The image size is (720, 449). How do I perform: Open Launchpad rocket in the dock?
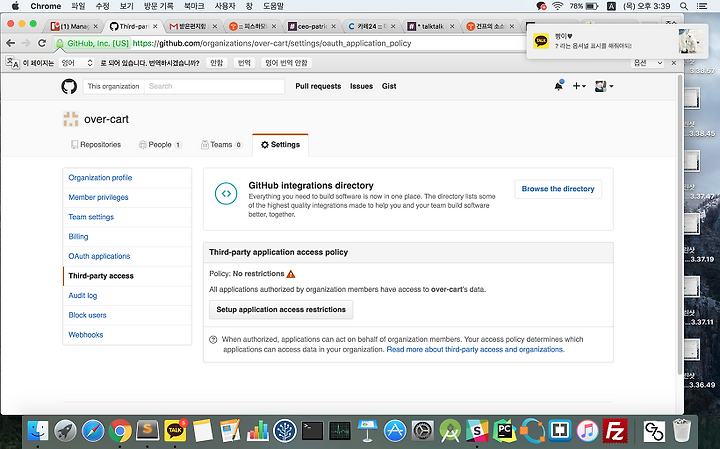65,431
